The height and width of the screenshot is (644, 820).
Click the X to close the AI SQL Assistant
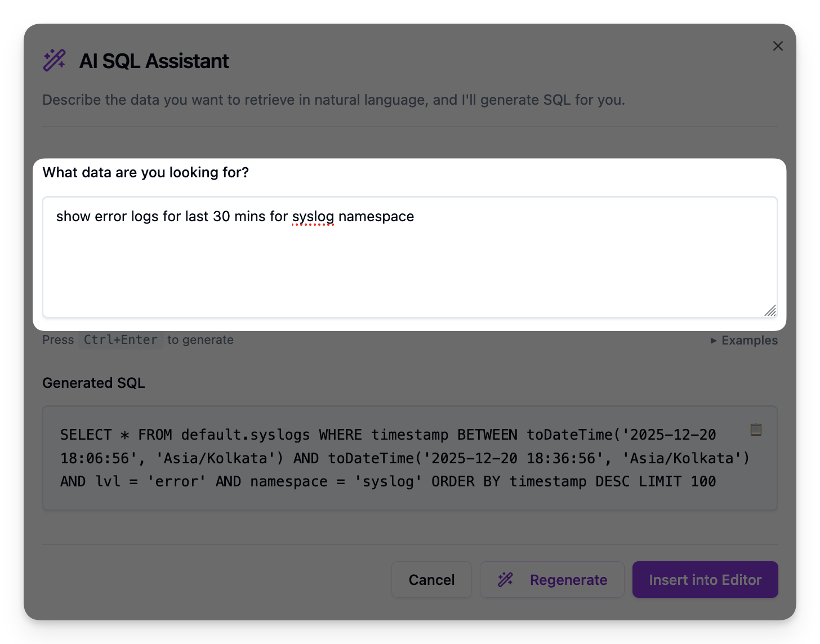pyautogui.click(x=778, y=46)
